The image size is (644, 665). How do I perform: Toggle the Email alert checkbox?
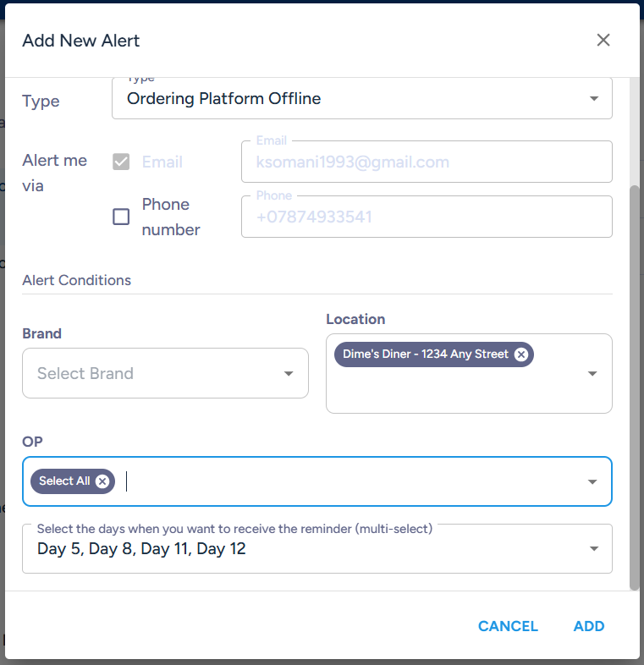click(121, 162)
